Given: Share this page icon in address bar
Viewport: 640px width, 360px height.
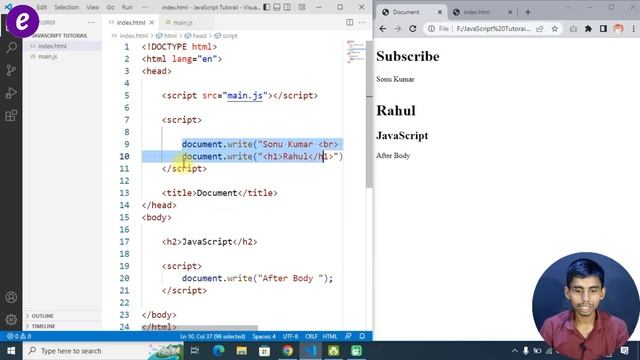Looking at the screenshot, I should pyautogui.click(x=540, y=29).
